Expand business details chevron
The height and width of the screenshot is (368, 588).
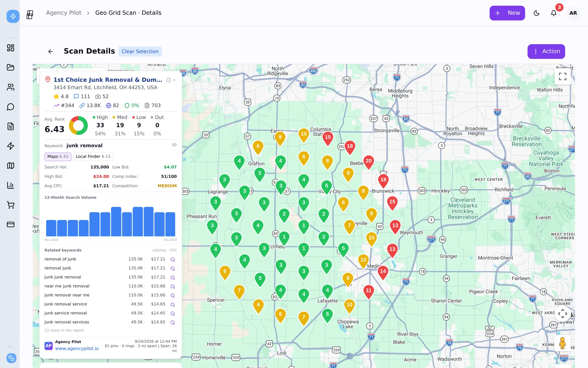174,80
